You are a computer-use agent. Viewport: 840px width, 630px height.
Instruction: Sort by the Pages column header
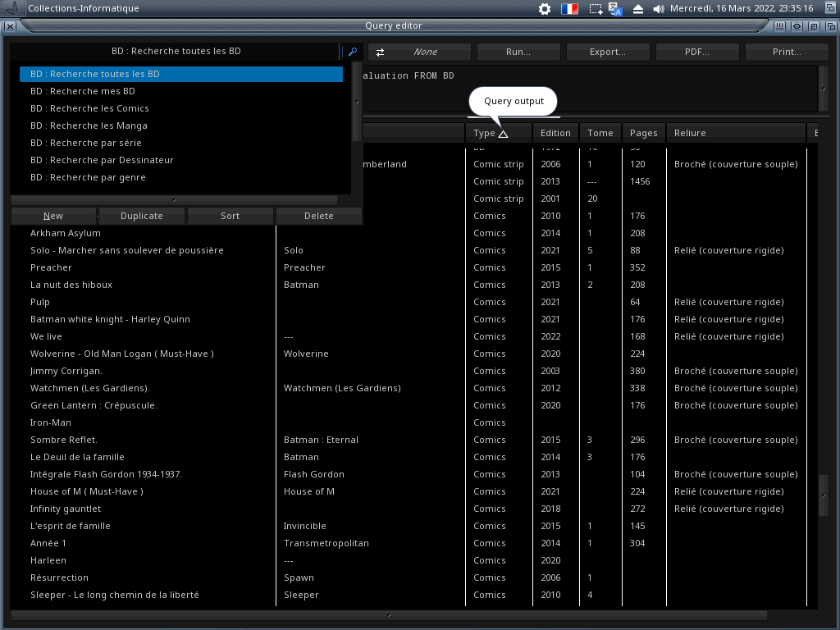643,133
